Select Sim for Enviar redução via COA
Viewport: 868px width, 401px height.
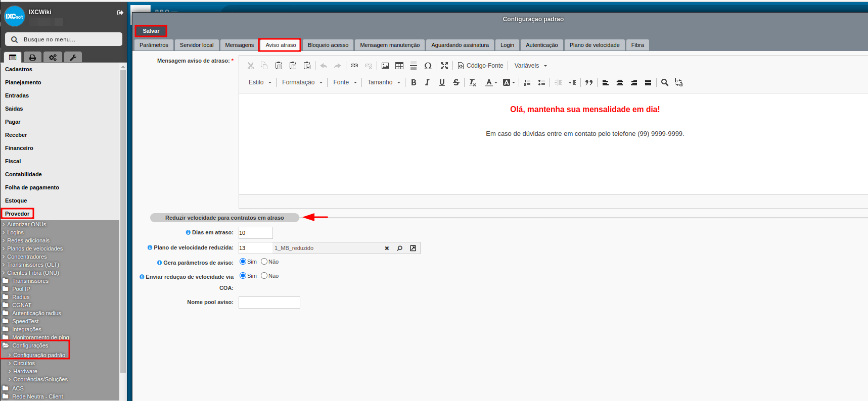point(243,276)
